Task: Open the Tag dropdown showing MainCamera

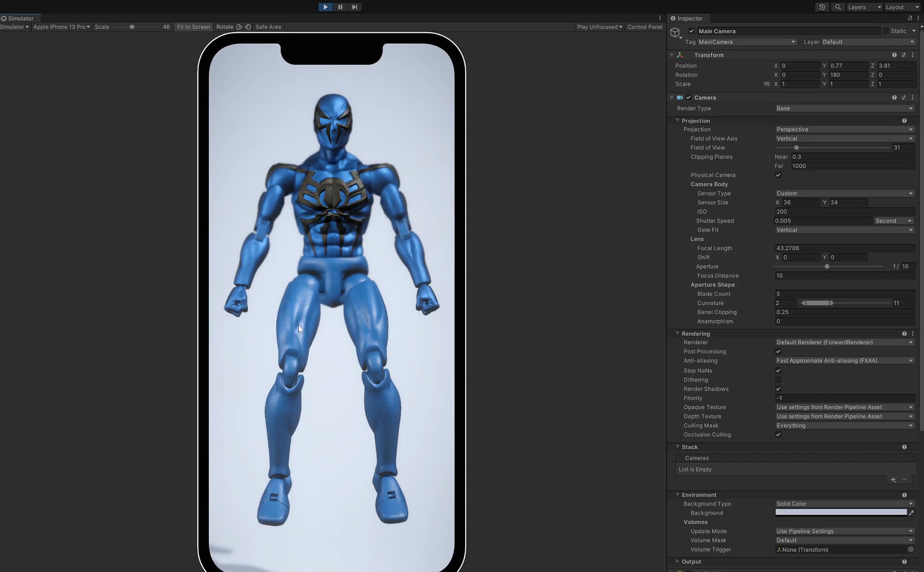Action: (747, 42)
